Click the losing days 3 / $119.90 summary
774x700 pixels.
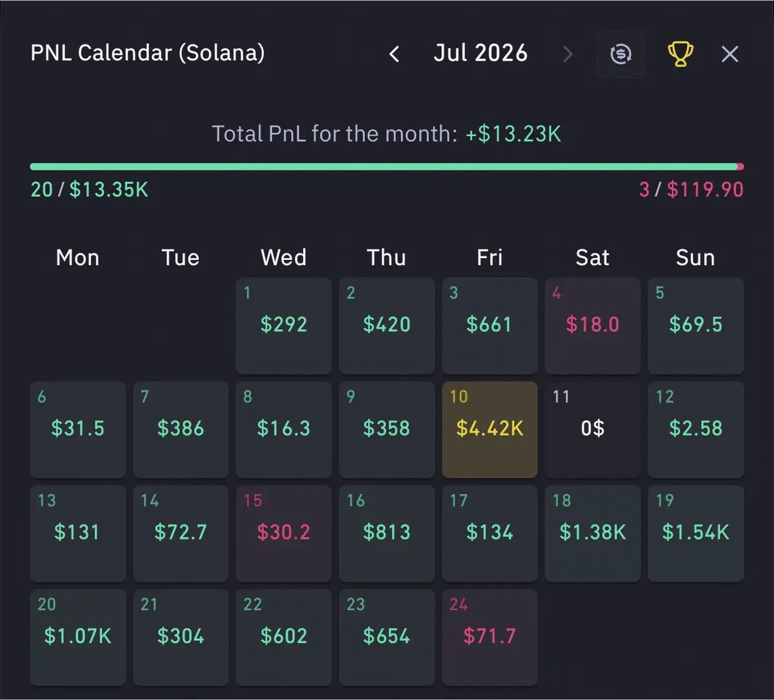(x=691, y=190)
